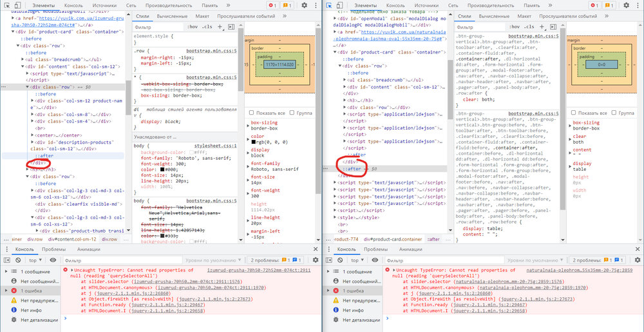The height and width of the screenshot is (332, 644).
Task: Click computed color rgb(0, 0, 0) swatch
Action: (253, 142)
